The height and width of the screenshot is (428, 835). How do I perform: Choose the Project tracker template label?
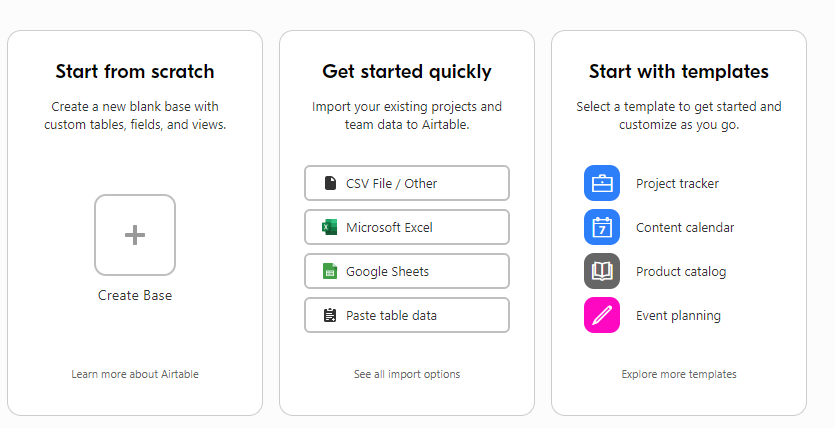677,184
